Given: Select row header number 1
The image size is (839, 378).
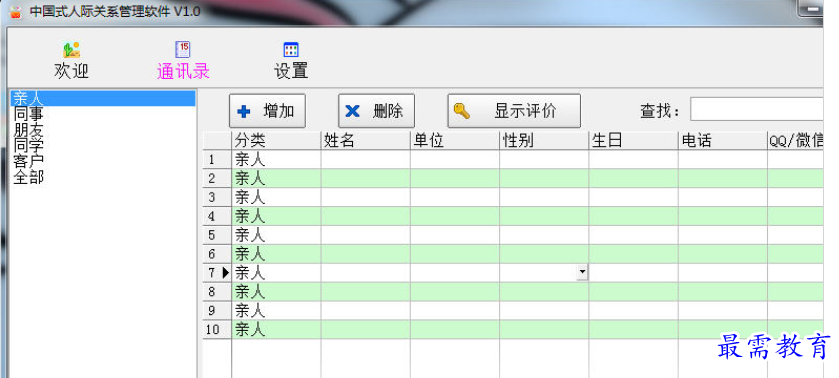Looking at the screenshot, I should coord(217,160).
